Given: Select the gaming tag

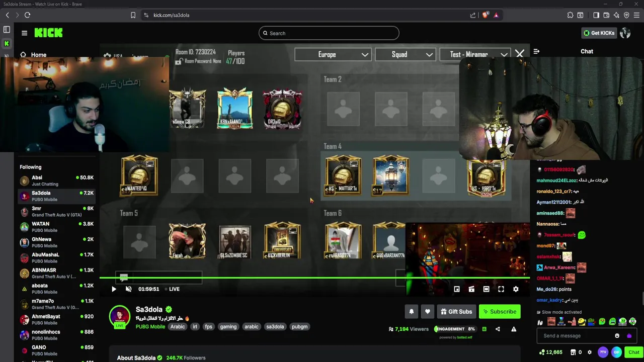Looking at the screenshot, I should coord(228,327).
